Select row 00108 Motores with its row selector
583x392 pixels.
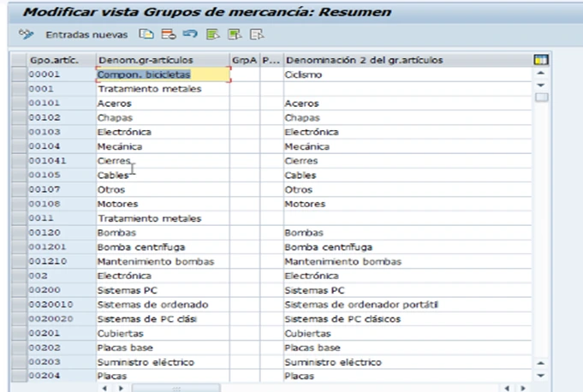pyautogui.click(x=19, y=204)
